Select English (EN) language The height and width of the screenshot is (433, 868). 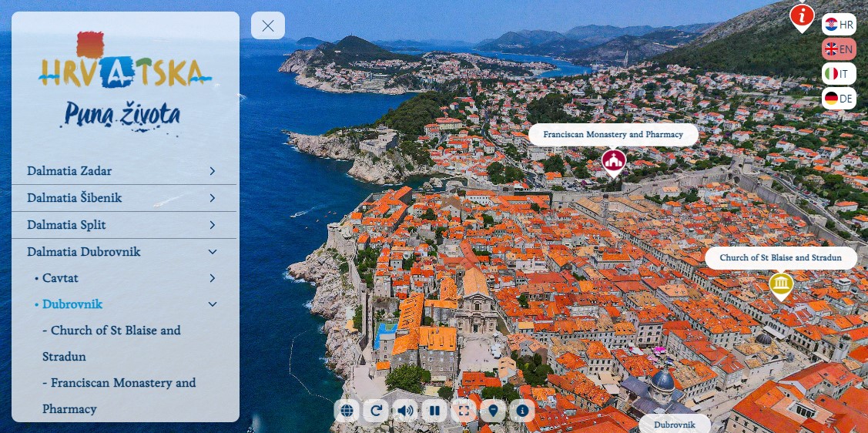click(839, 49)
